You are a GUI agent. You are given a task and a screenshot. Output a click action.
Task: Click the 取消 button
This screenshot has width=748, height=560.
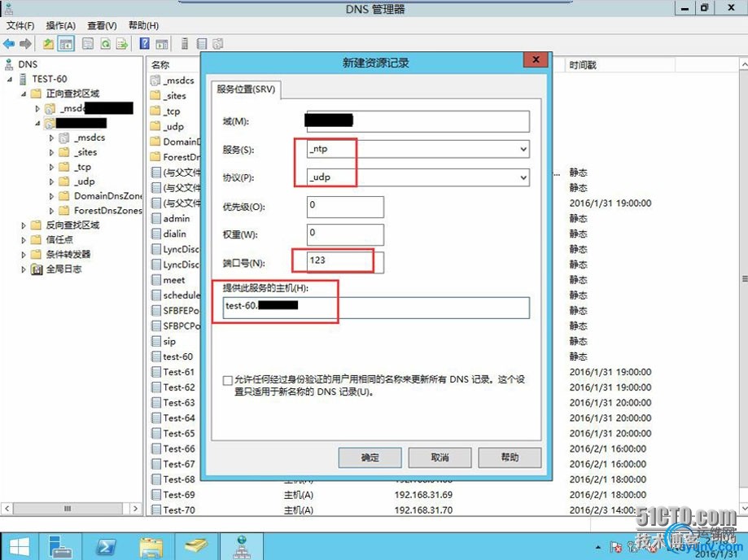pyautogui.click(x=440, y=457)
